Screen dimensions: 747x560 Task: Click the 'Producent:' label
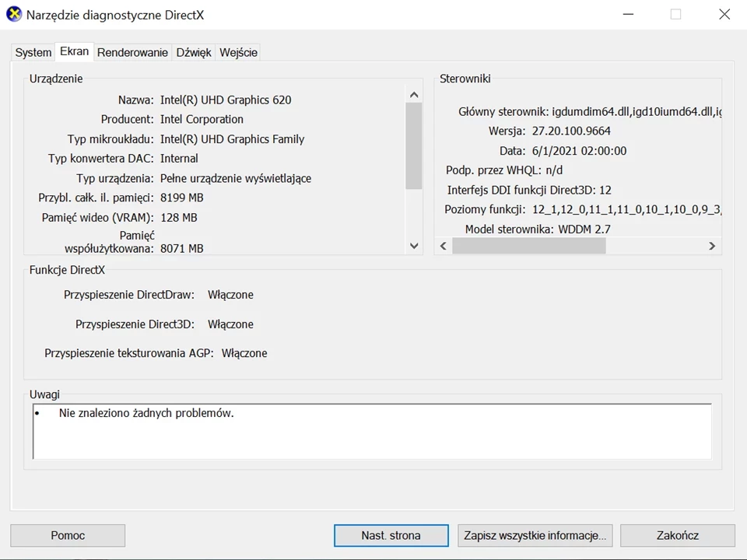click(127, 119)
